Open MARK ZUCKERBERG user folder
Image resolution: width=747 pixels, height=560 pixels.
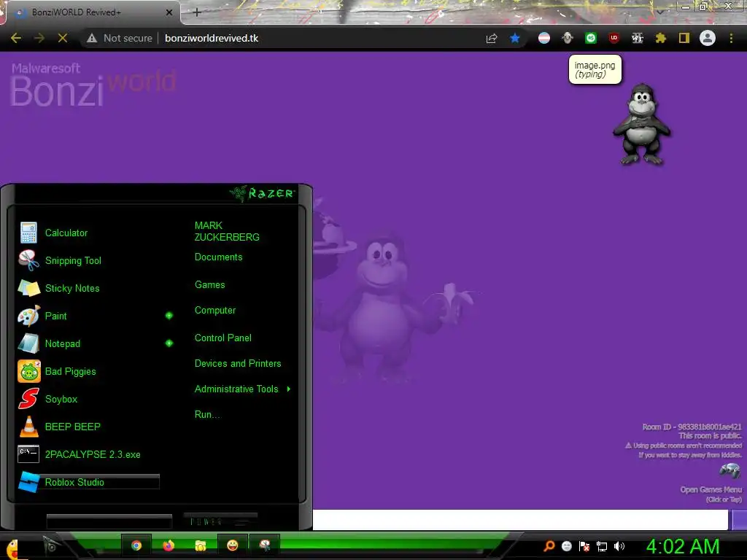tap(227, 231)
